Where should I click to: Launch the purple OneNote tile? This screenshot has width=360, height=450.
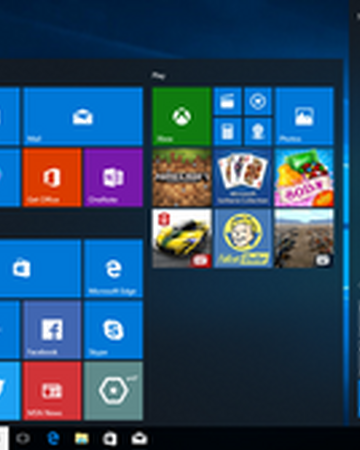[114, 177]
